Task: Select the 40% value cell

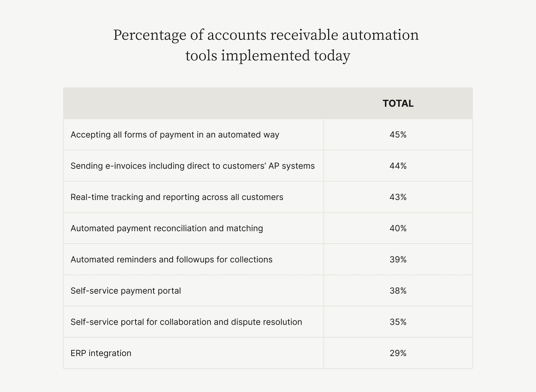Action: pyautogui.click(x=398, y=228)
